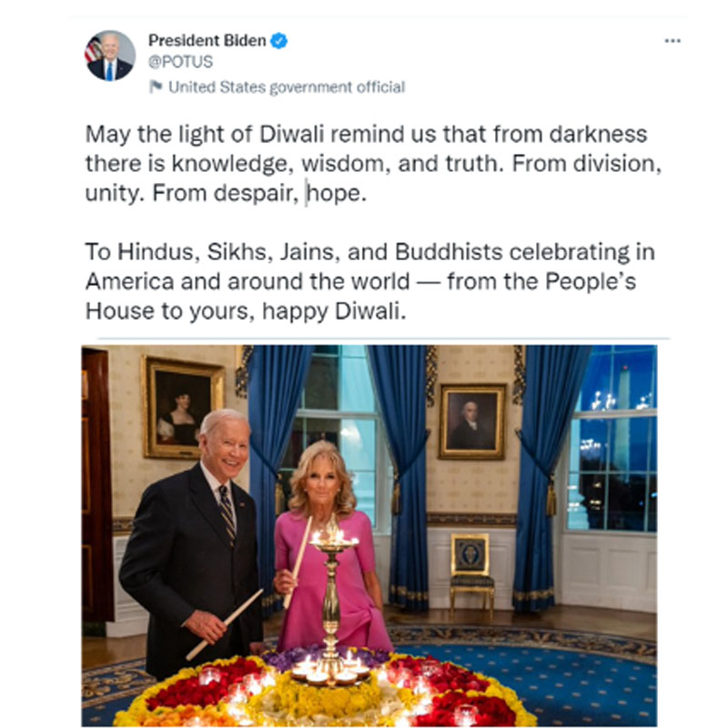Click the lit brass oil lamp in photo
Viewport: 728px width, 728px height.
(x=331, y=596)
